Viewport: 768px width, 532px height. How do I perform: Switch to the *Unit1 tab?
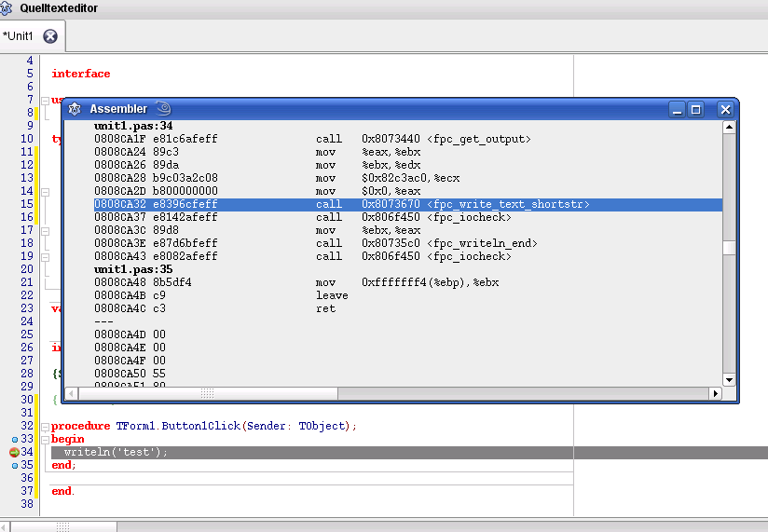[x=19, y=36]
